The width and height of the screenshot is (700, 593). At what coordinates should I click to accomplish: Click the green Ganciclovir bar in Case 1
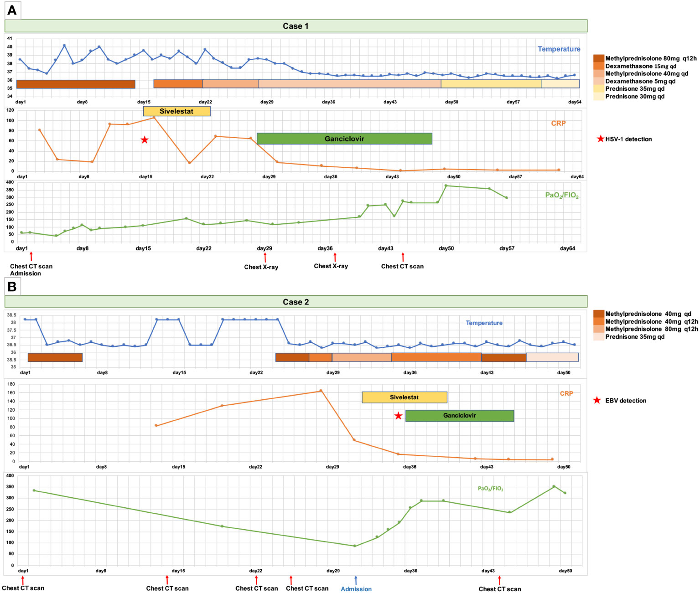tap(344, 139)
